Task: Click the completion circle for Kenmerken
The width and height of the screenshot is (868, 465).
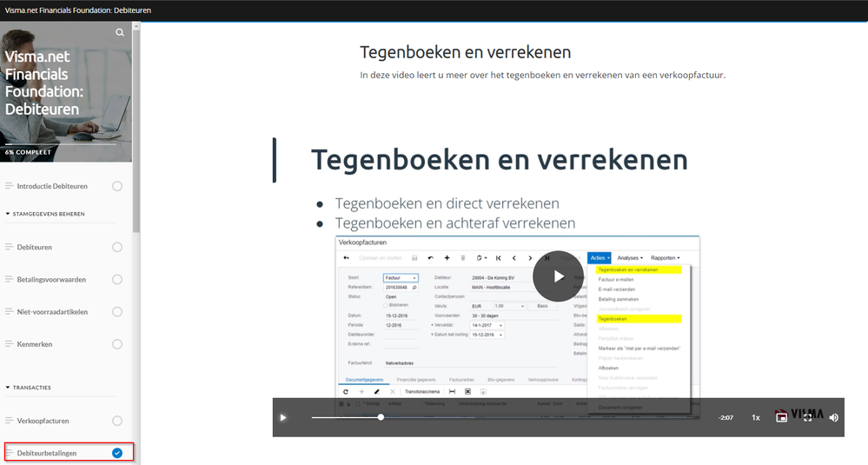Action: pyautogui.click(x=117, y=344)
